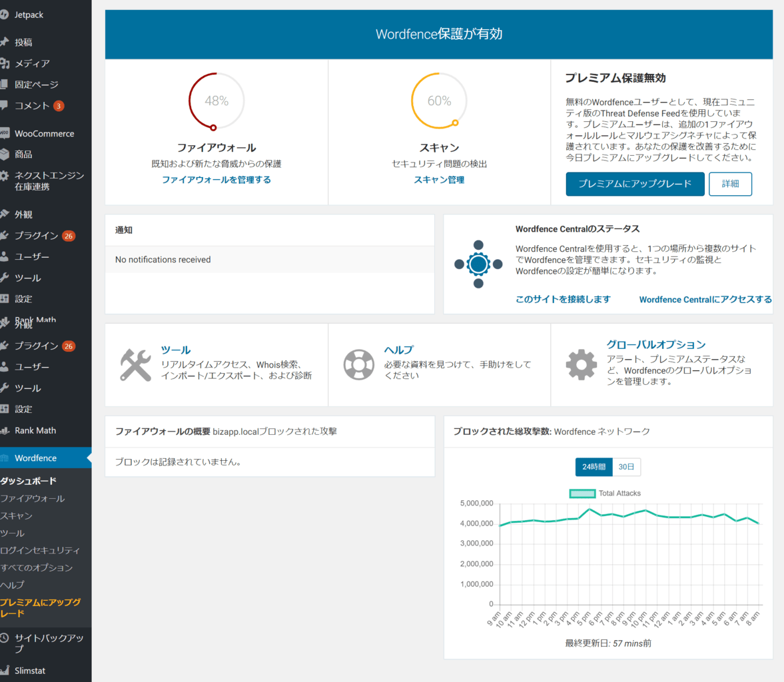Click the スキャン管理 link

[439, 180]
